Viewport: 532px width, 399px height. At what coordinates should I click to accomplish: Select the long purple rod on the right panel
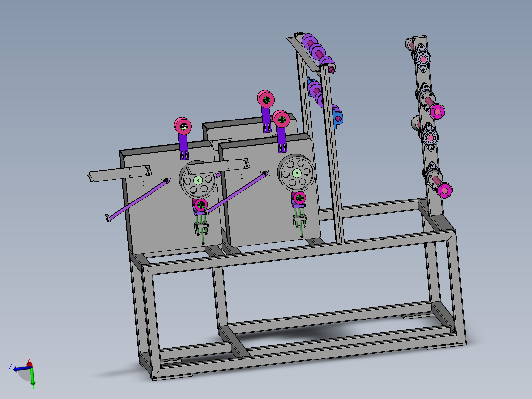(x=237, y=193)
